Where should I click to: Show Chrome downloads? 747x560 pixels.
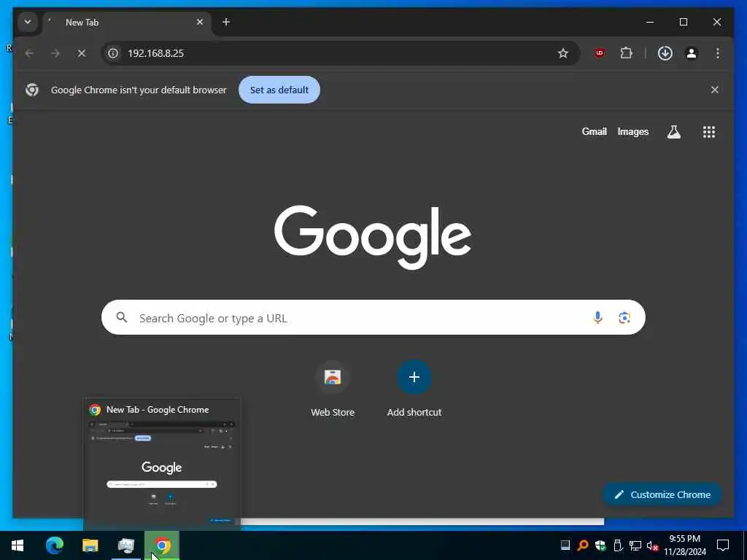pos(665,53)
